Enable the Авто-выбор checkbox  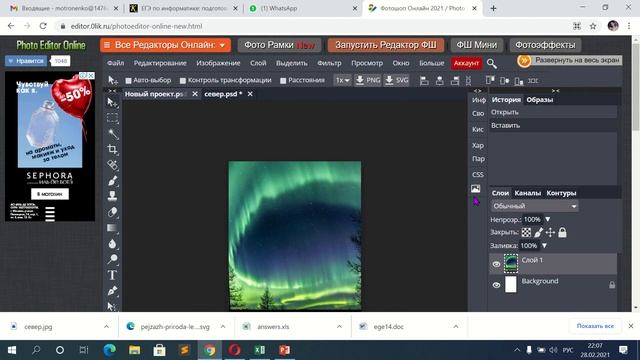pos(128,81)
